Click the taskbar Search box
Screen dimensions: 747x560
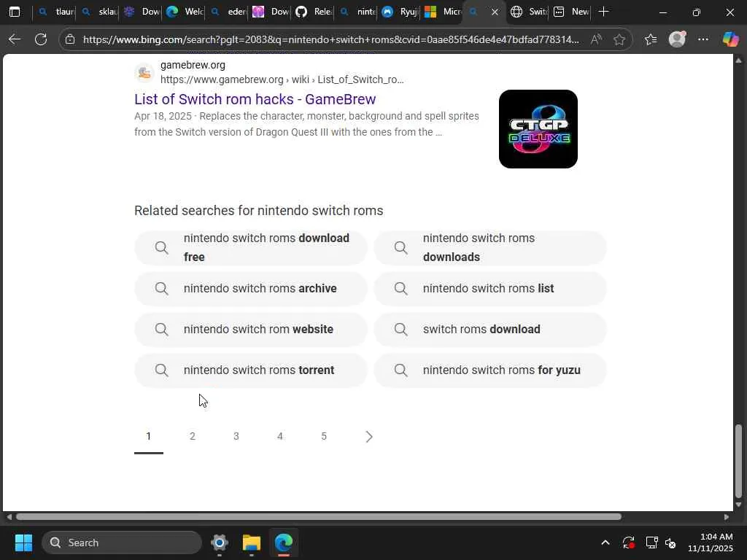pyautogui.click(x=122, y=542)
